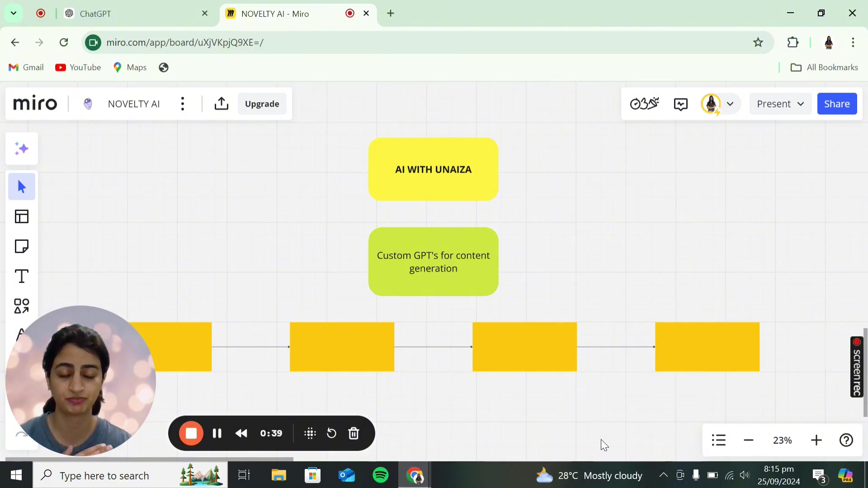Zoom out with minus button
The image size is (868, 488).
749,440
